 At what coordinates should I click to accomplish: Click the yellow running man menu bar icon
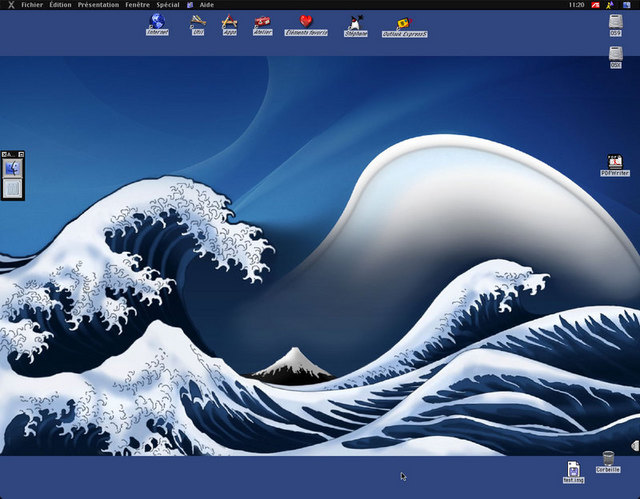point(610,5)
